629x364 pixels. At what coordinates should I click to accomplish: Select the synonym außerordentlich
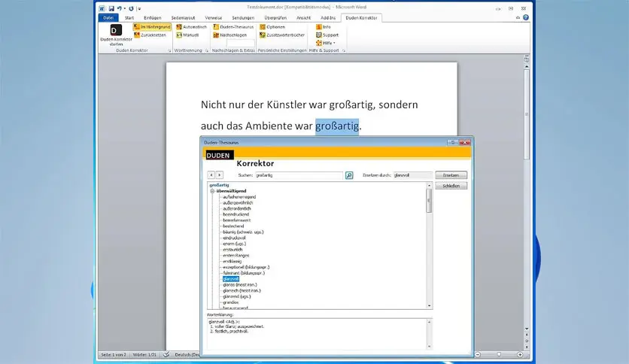pos(237,208)
